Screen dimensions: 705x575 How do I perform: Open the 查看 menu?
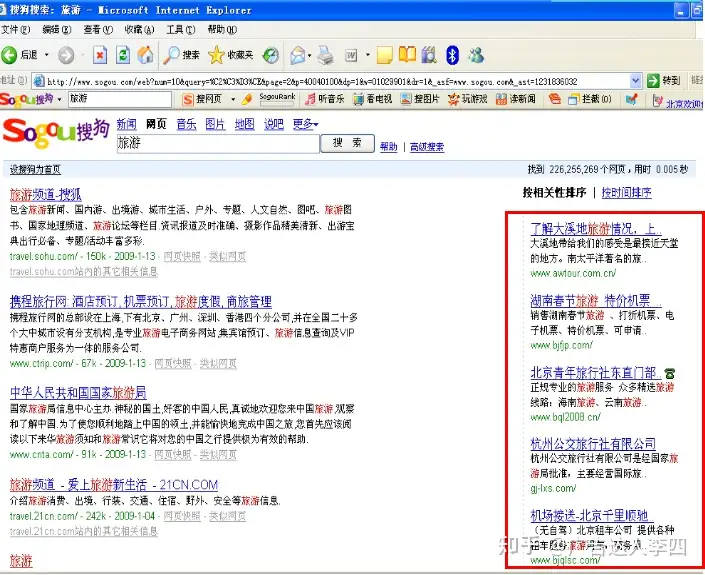pos(98,30)
